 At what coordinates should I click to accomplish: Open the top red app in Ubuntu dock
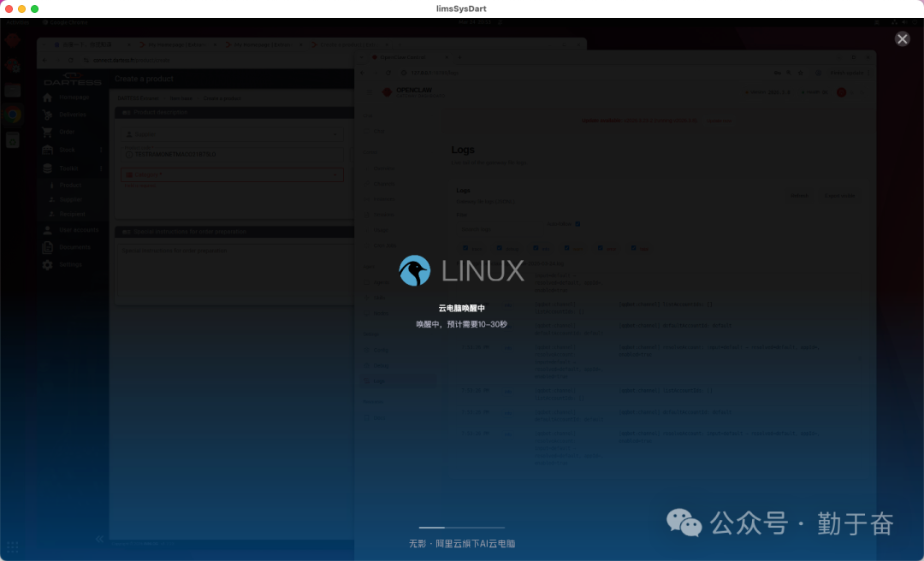click(x=12, y=40)
